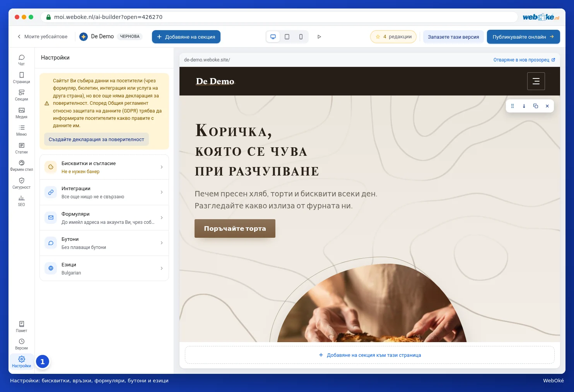
Task: Expand the Езици settings row
Action: tap(104, 269)
